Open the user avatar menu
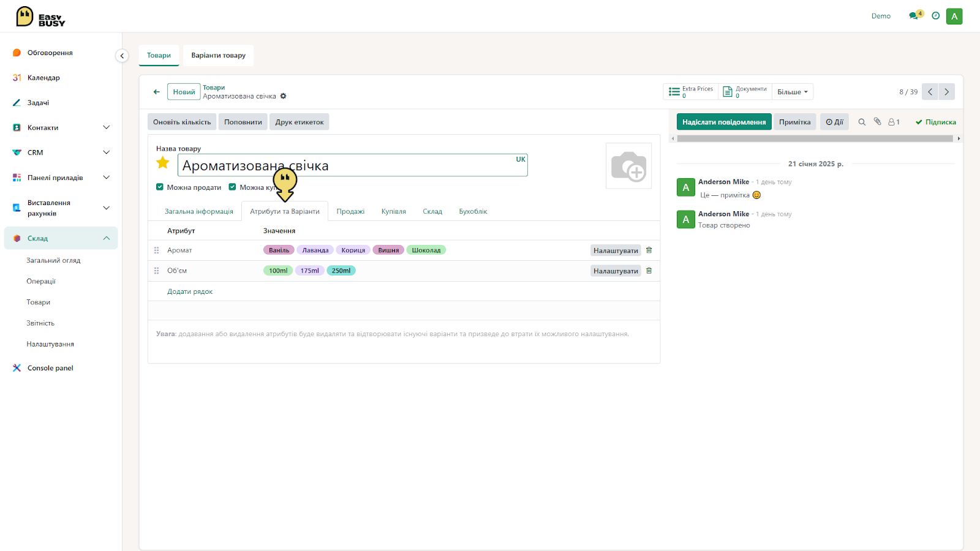This screenshot has height=551, width=980. (x=954, y=17)
